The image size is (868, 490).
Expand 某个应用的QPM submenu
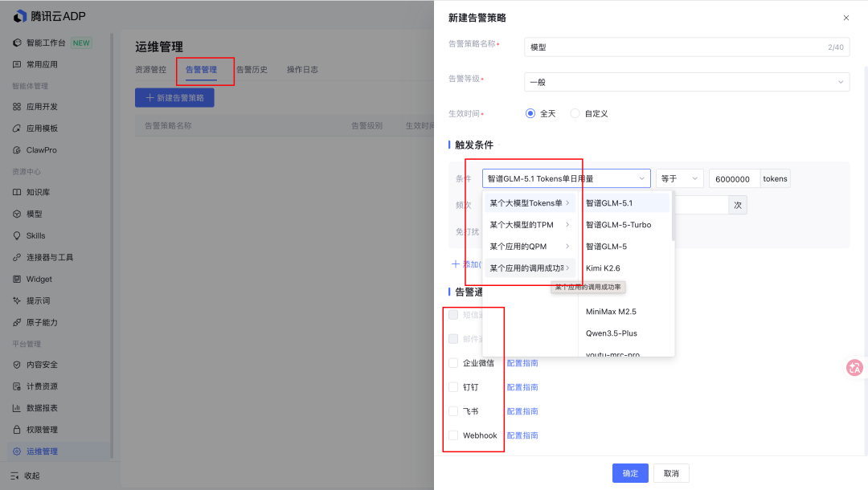(530, 246)
